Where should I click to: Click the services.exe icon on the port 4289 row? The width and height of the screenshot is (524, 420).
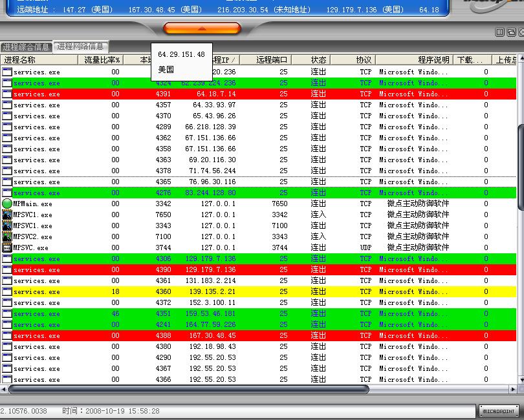(x=6, y=127)
